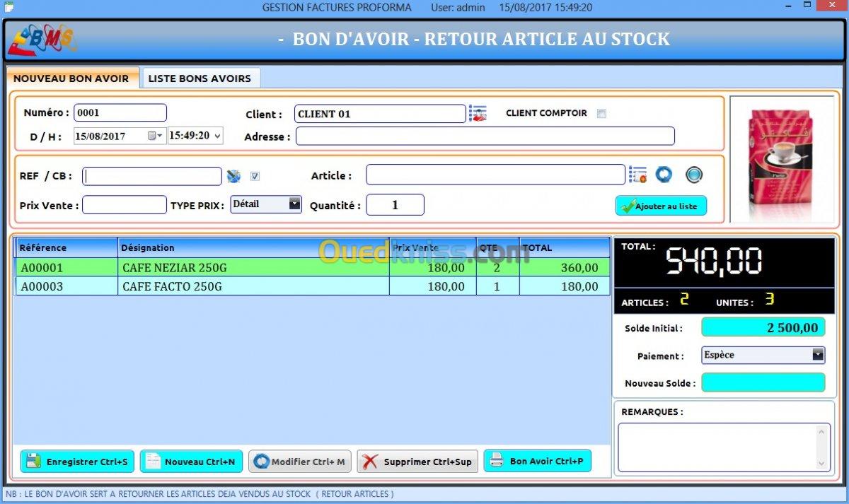Open the date picker calendar dropdown
The image size is (849, 504).
(156, 136)
